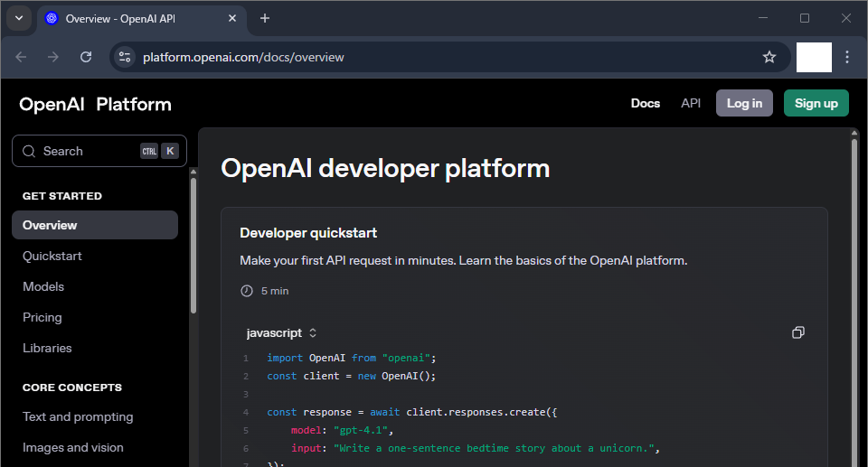The height and width of the screenshot is (467, 868).
Task: Copy the code snippet with the copy icon
Action: coord(797,332)
